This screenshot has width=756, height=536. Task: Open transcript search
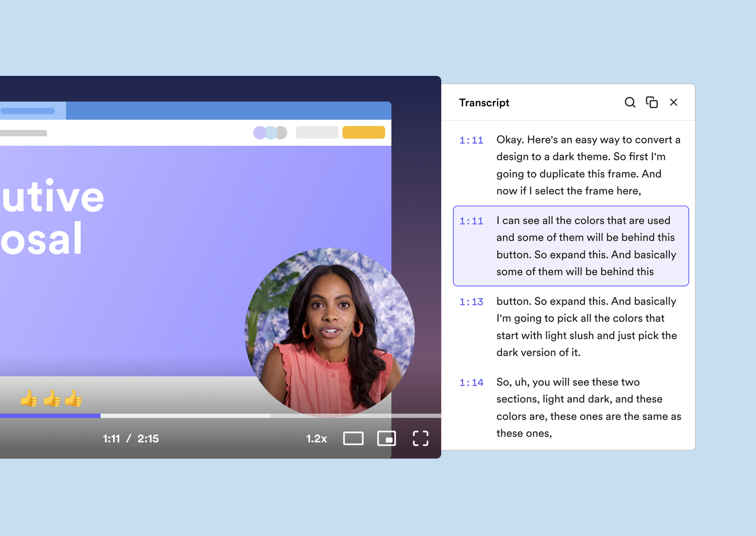(x=630, y=102)
